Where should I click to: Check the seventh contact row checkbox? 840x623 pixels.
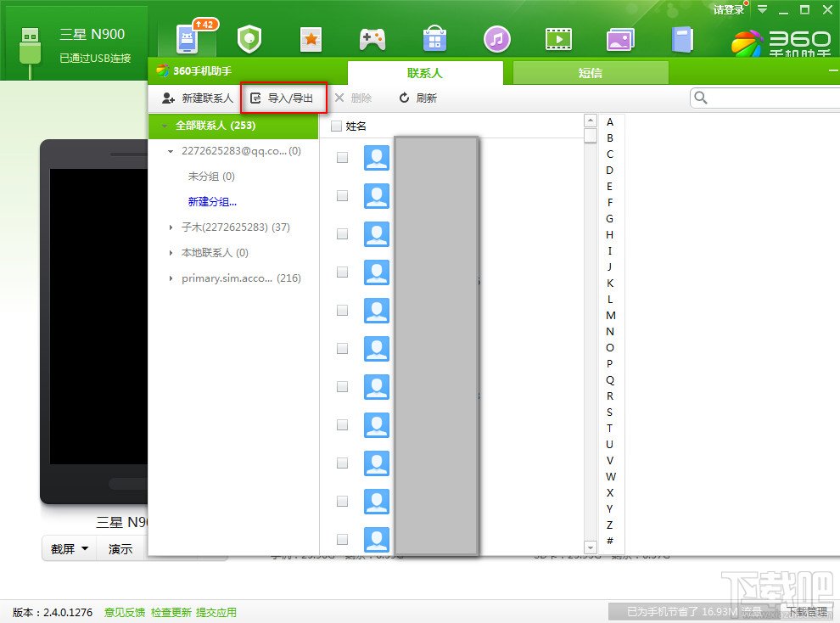click(x=342, y=387)
